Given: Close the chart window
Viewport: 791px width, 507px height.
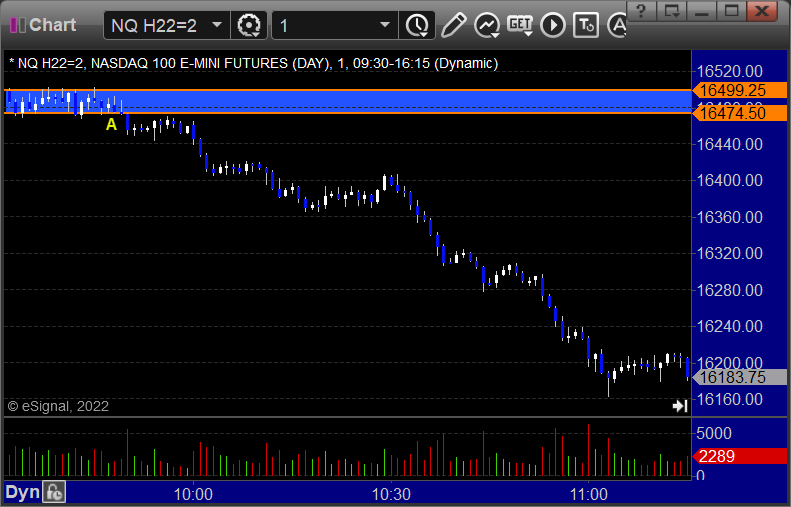Looking at the screenshot, I should click(762, 10).
